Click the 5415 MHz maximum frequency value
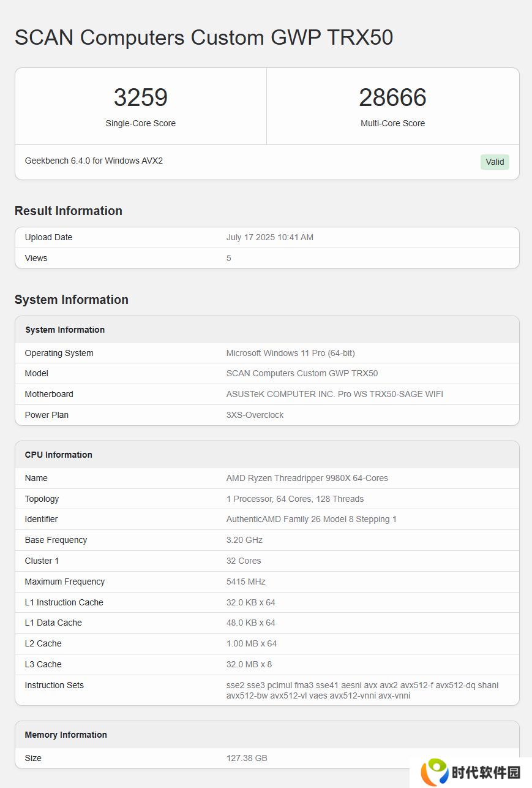 tap(246, 582)
